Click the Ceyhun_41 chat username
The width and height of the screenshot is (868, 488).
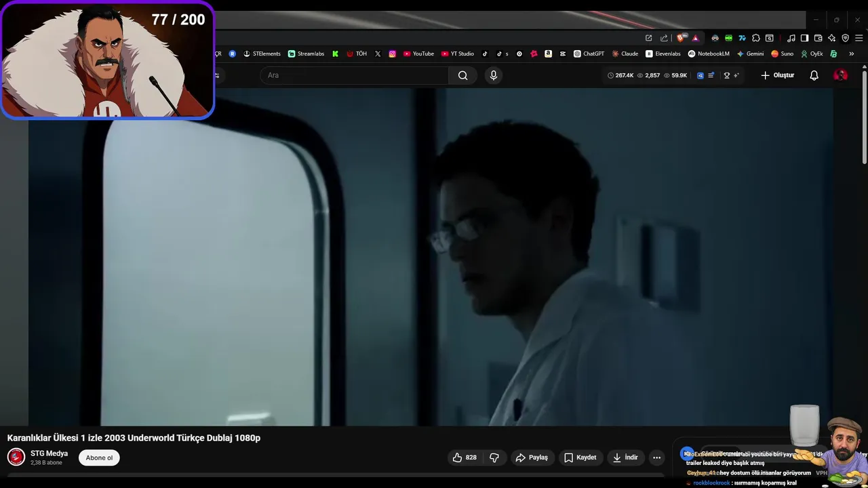[x=701, y=473]
